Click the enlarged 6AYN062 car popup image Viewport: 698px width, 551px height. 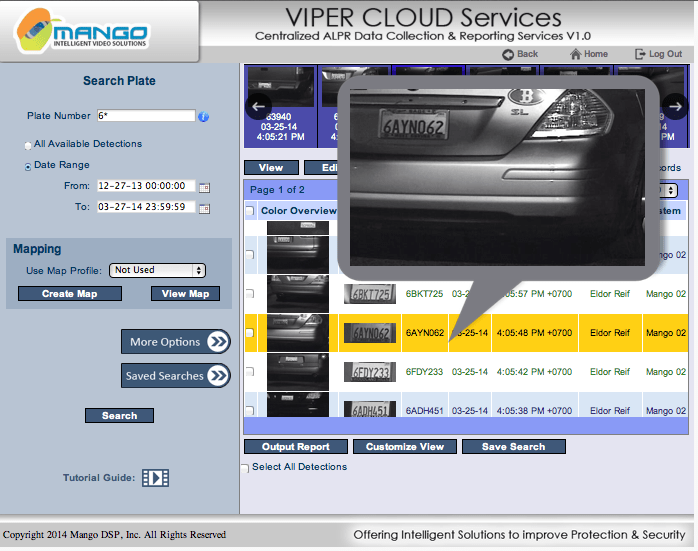497,177
